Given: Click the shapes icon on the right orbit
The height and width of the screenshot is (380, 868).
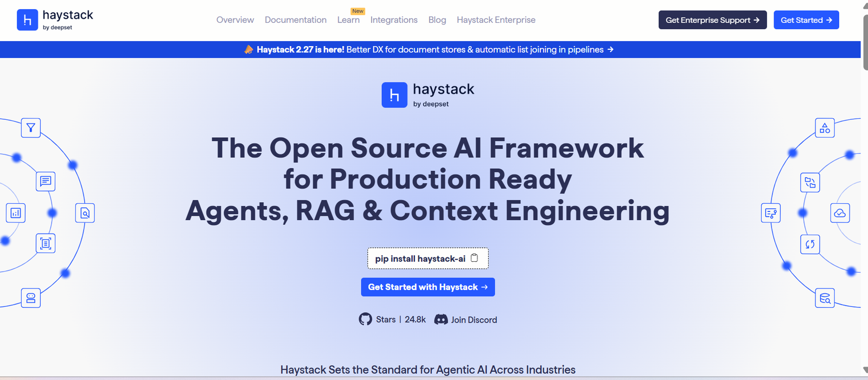Looking at the screenshot, I should 825,128.
